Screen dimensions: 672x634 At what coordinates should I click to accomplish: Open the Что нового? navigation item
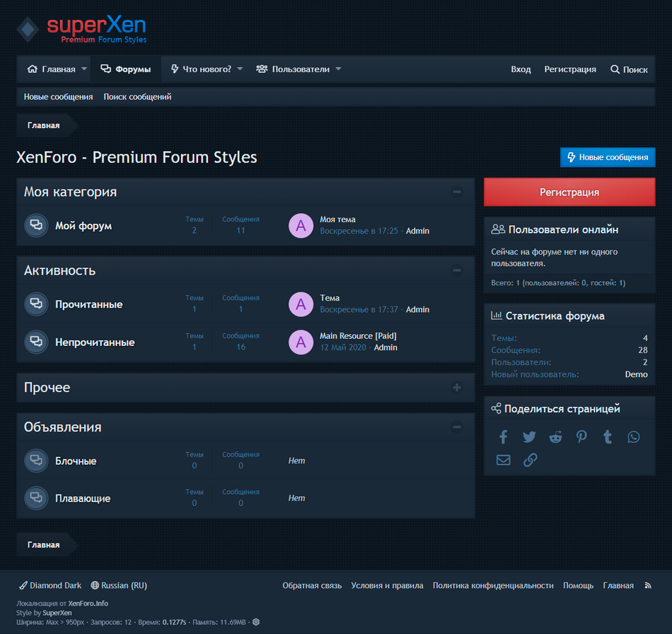click(x=201, y=69)
